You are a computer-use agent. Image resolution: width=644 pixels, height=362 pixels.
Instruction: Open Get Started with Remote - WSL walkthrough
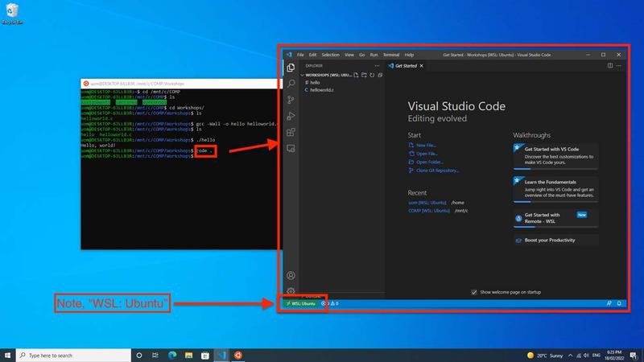click(555, 218)
